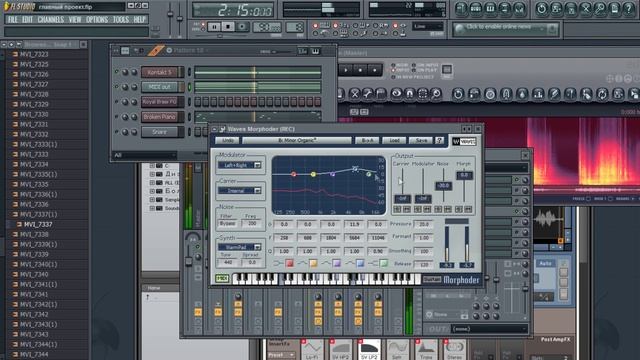Click the main transport record button

[x=242, y=27]
